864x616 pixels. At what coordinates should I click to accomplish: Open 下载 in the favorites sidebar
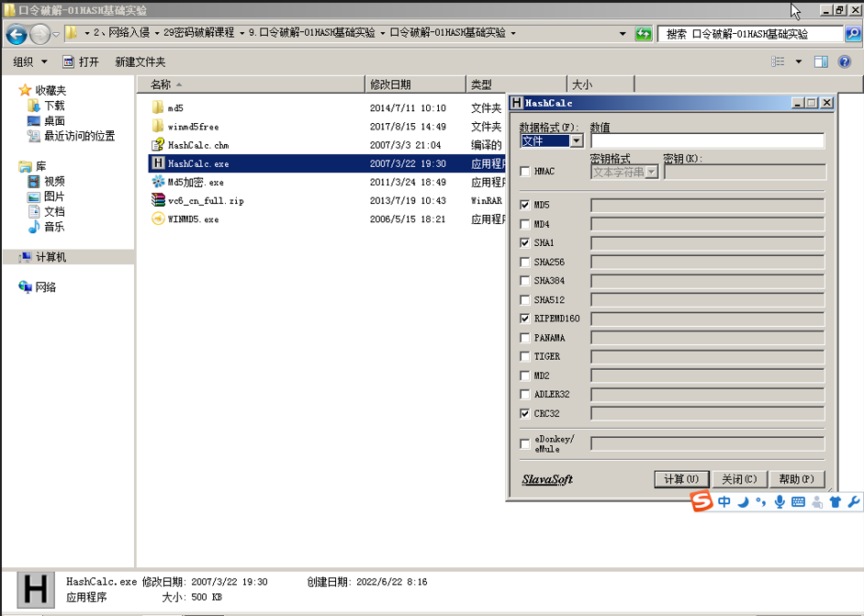(54, 106)
